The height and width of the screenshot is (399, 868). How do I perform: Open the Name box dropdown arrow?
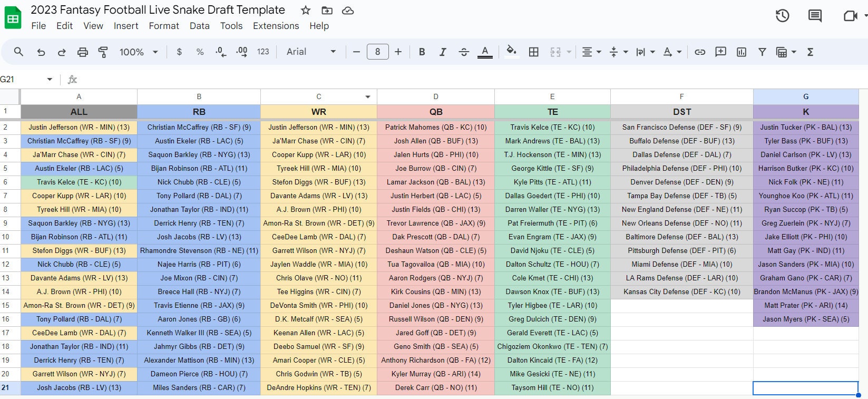[50, 80]
